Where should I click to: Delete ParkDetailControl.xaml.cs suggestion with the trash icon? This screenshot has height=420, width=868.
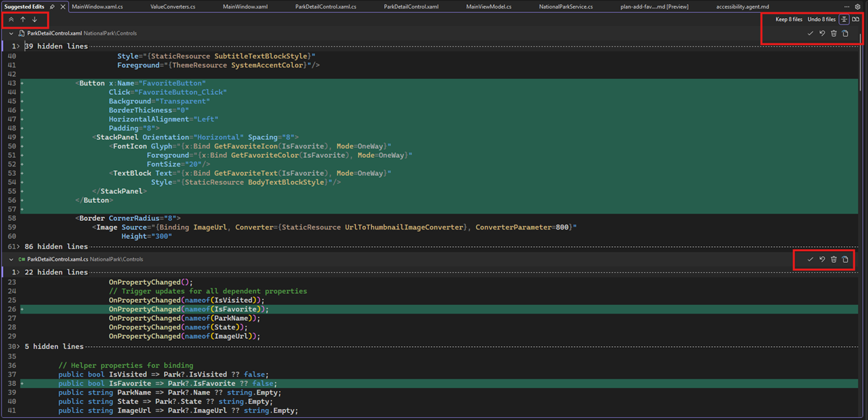833,259
